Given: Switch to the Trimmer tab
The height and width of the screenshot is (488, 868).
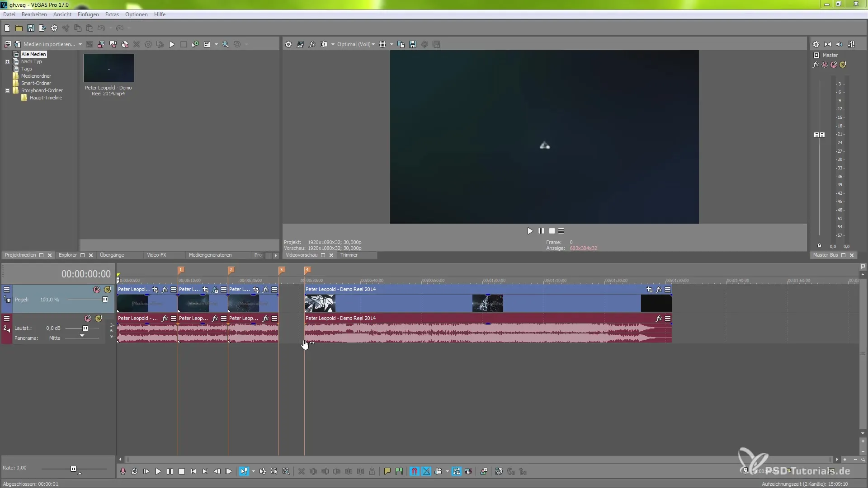Looking at the screenshot, I should click(349, 255).
